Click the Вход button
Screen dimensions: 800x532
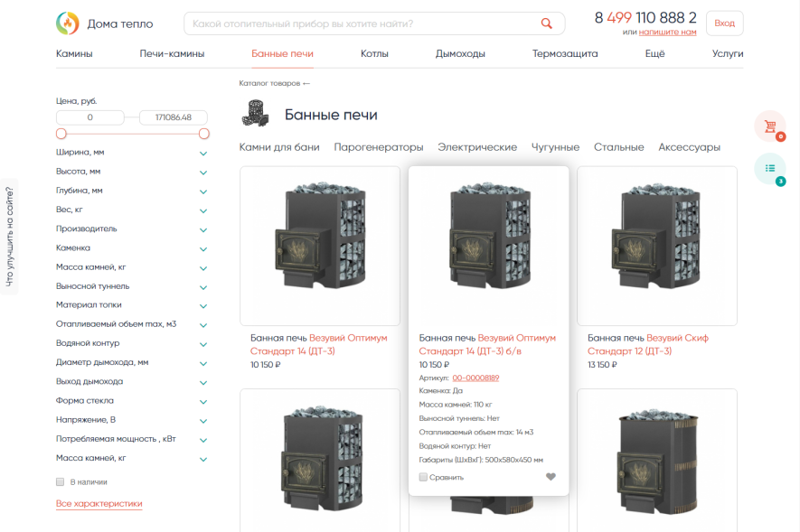[724, 23]
